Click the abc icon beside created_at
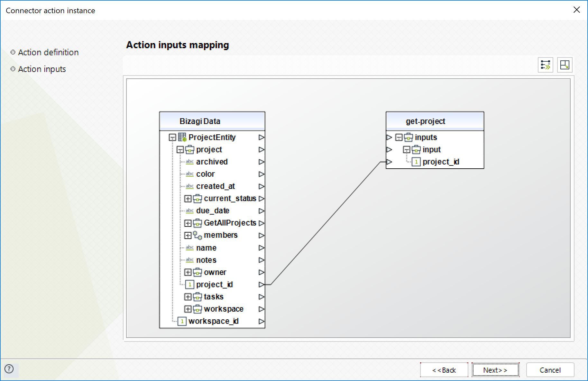The width and height of the screenshot is (588, 381). (190, 186)
